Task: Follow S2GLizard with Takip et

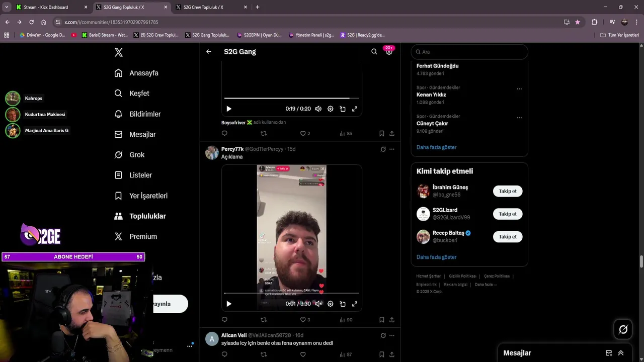Action: click(508, 214)
